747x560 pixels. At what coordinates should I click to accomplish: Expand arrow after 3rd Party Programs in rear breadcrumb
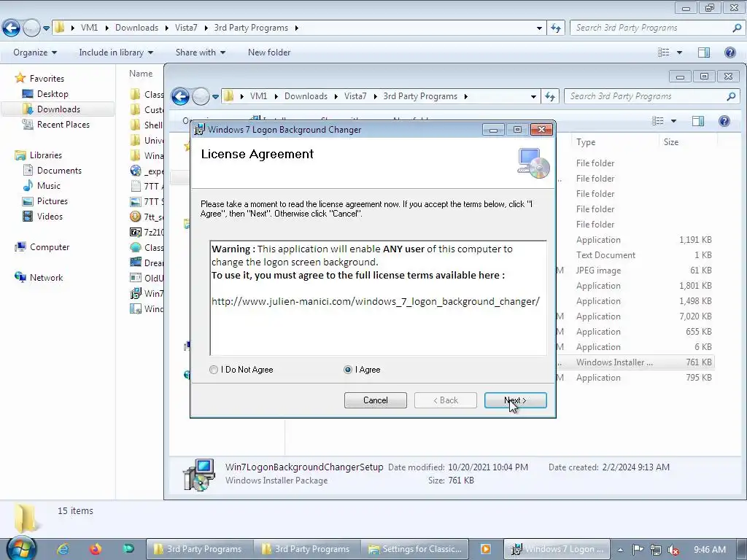(x=296, y=28)
